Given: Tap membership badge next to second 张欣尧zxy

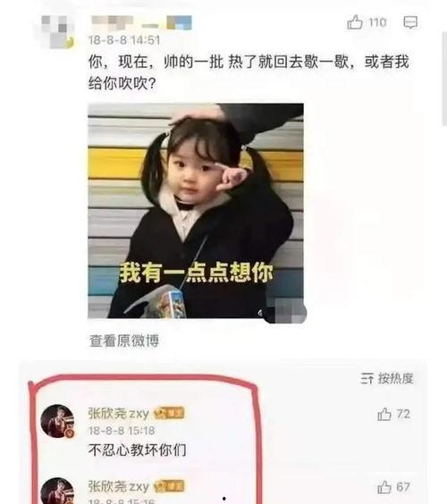Looking at the screenshot, I should coord(169,487).
